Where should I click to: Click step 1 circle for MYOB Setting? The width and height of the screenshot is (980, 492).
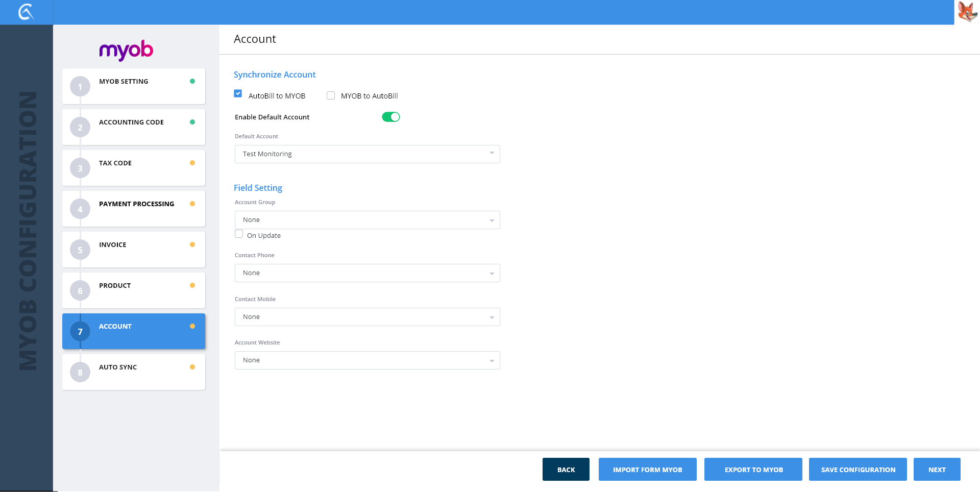point(80,87)
